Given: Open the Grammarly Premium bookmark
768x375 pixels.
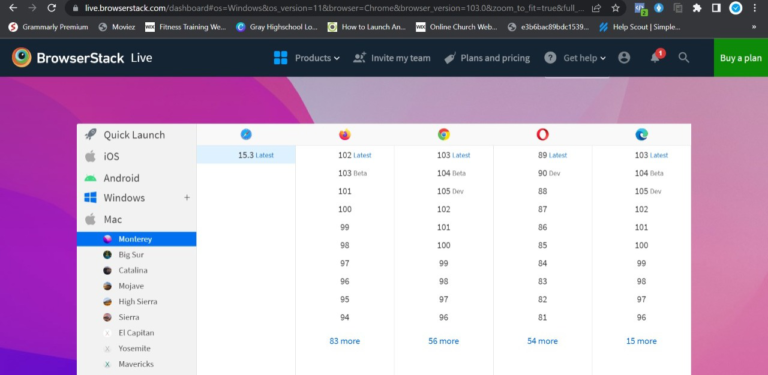Looking at the screenshot, I should click(48, 27).
